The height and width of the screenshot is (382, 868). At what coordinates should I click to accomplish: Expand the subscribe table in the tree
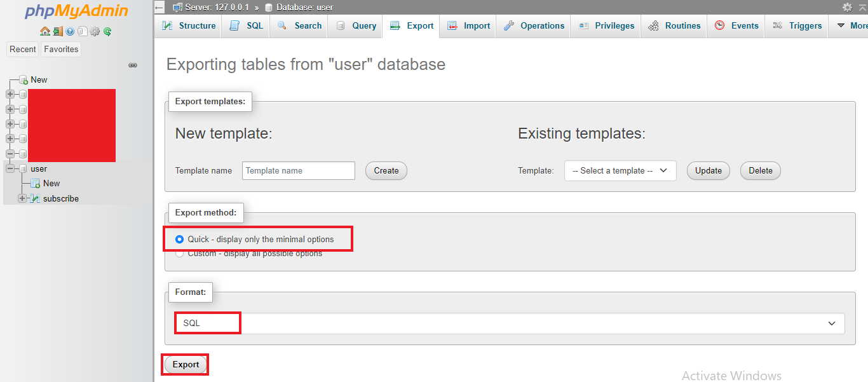[22, 198]
